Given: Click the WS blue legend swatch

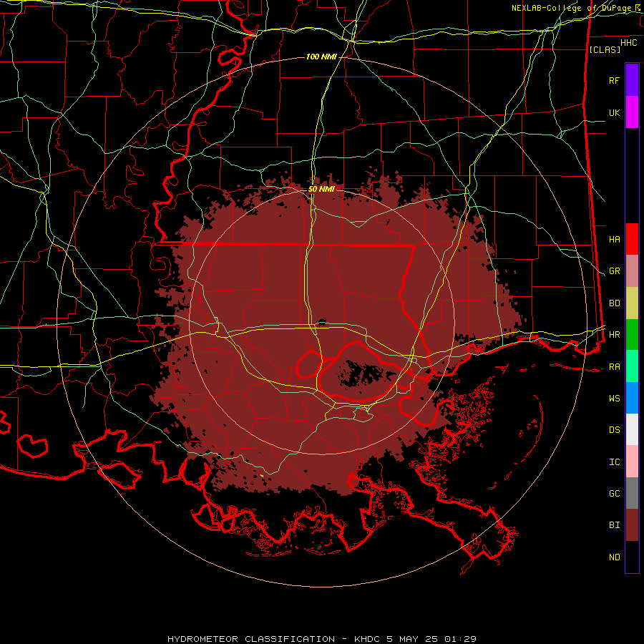Looking at the screenshot, I should point(632,398).
